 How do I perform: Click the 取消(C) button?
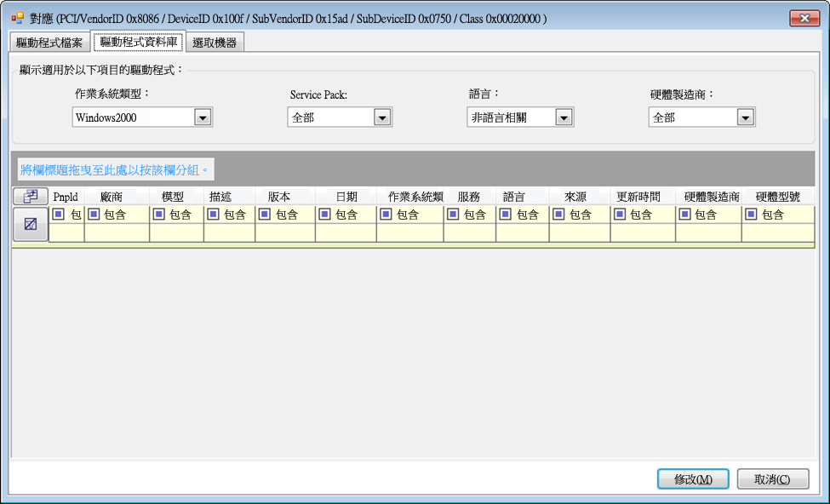pos(772,479)
